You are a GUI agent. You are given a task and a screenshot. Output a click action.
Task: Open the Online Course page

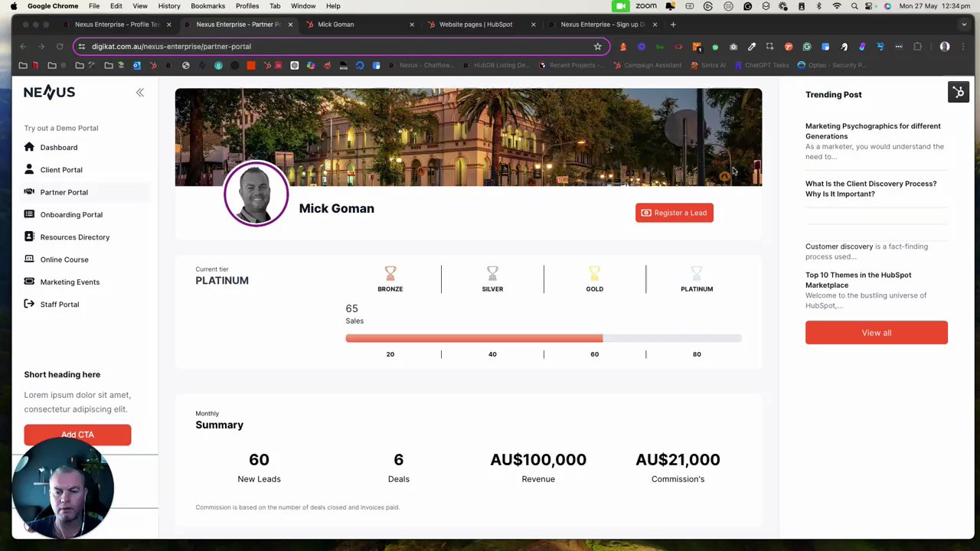click(x=64, y=259)
